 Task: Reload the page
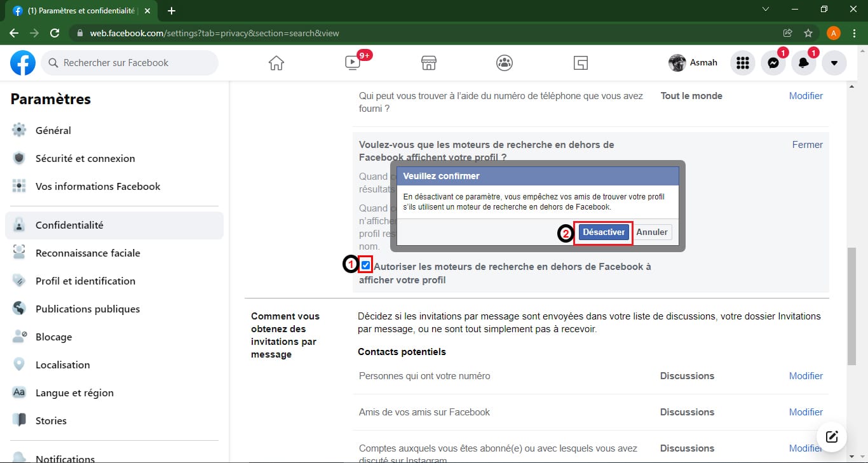55,33
